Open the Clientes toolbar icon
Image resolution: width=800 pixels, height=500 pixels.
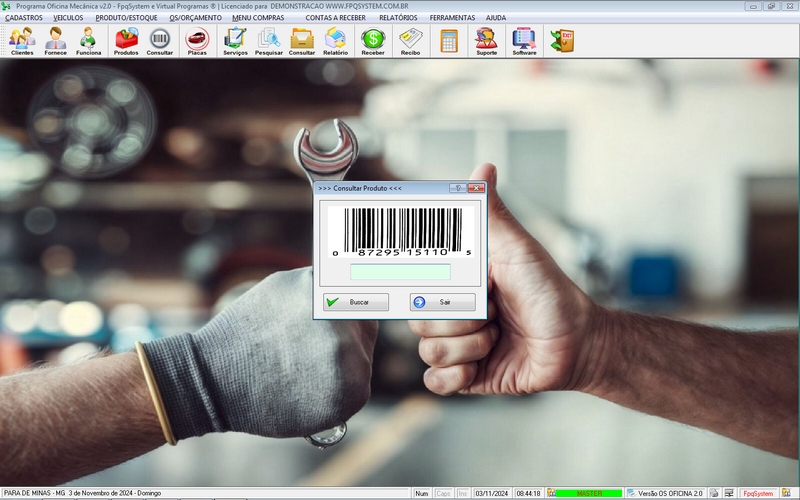22,41
